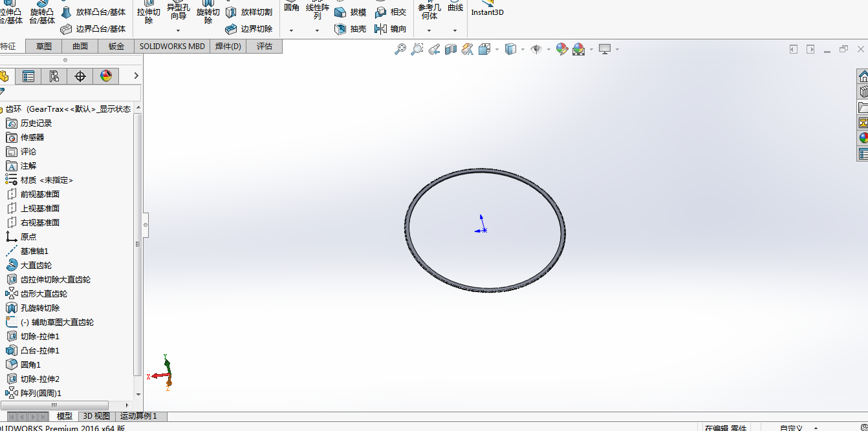868x431 pixels.
Task: Click Edit Appearance color ball icon
Action: [561, 49]
